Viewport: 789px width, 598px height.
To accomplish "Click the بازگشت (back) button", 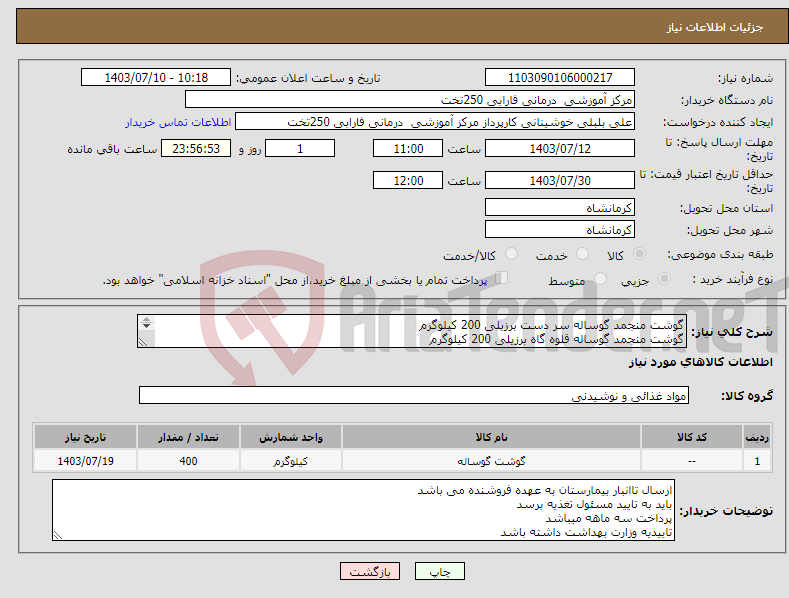I will click(x=370, y=571).
